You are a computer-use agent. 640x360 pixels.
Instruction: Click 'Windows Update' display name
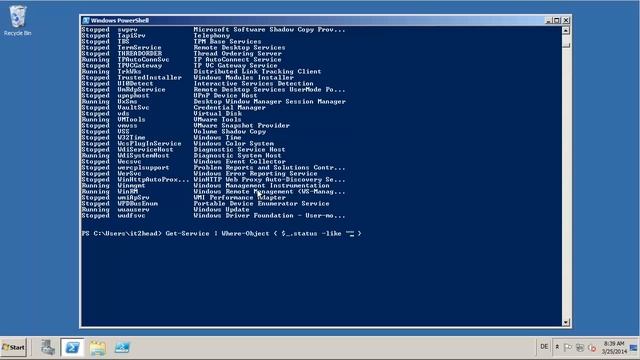point(222,209)
